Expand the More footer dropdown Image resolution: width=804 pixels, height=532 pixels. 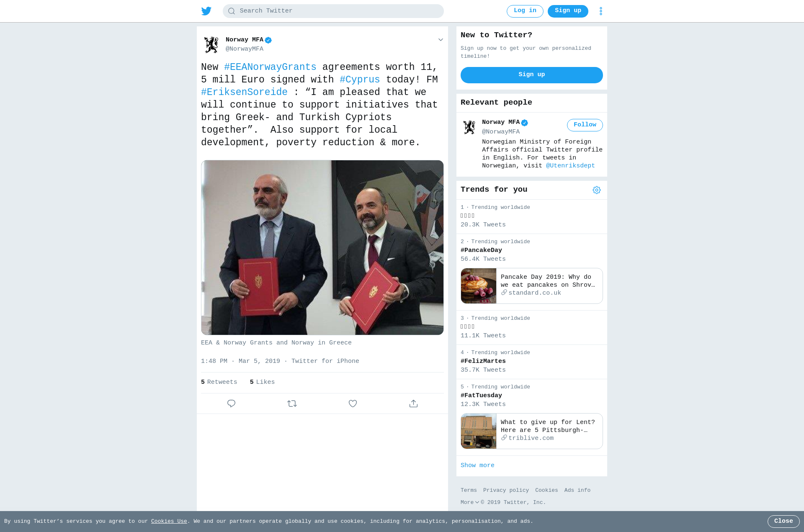coord(469,502)
